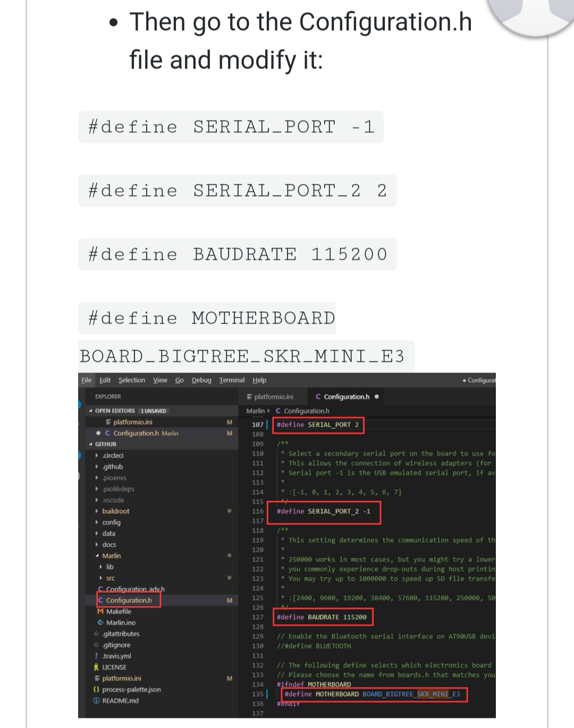Screen dimensions: 574x728
Task: Expand the .github folder
Action: point(97,467)
